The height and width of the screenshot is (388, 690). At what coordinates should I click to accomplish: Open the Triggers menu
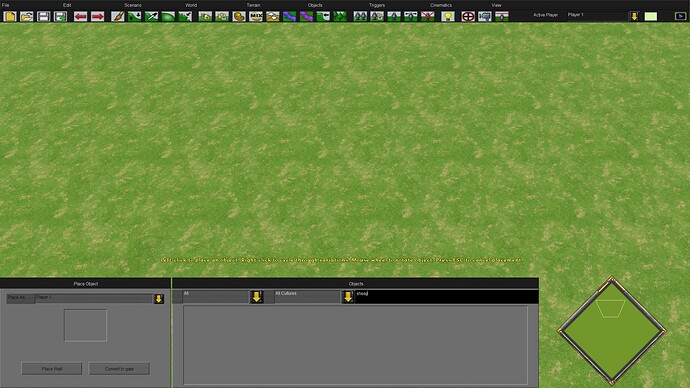[x=377, y=5]
